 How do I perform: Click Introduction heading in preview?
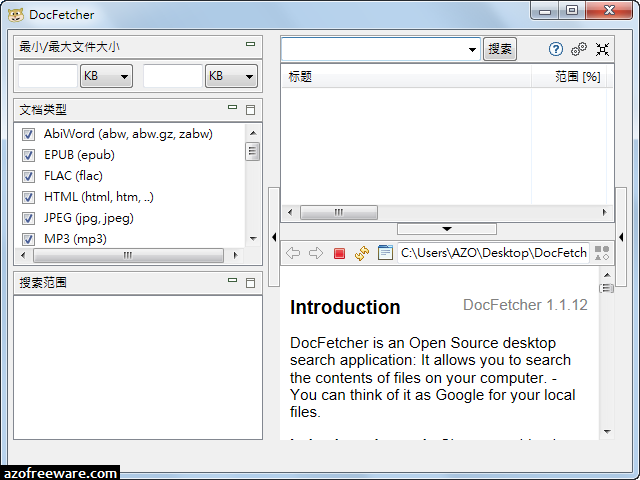345,307
